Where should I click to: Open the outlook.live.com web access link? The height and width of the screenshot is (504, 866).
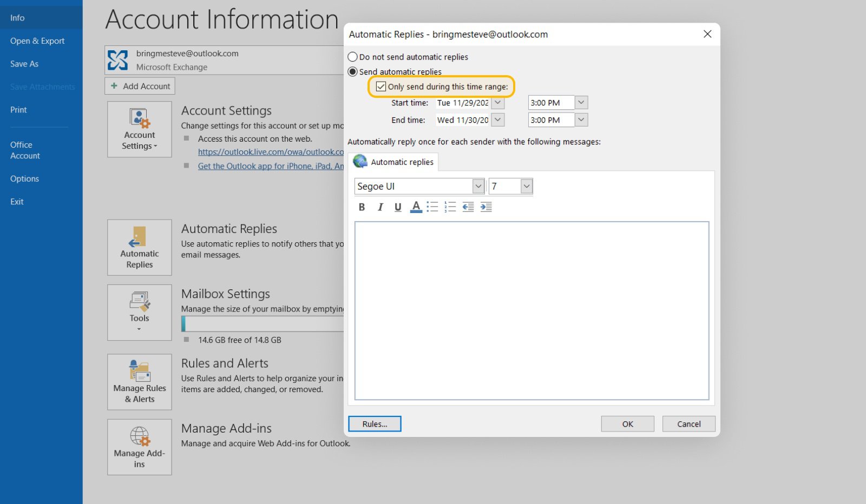coord(271,152)
